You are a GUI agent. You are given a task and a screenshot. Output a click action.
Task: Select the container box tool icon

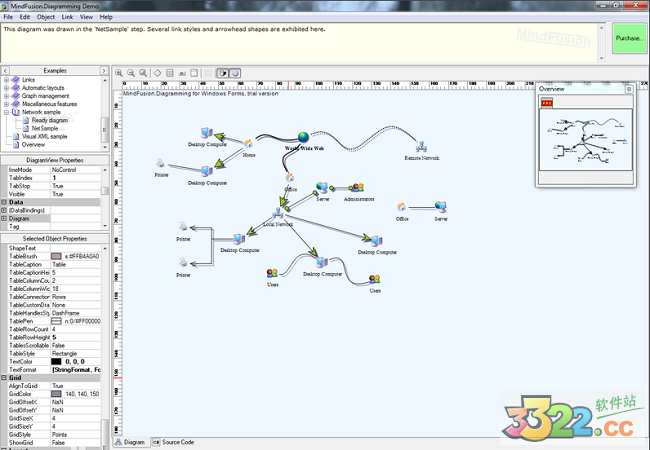tap(194, 73)
